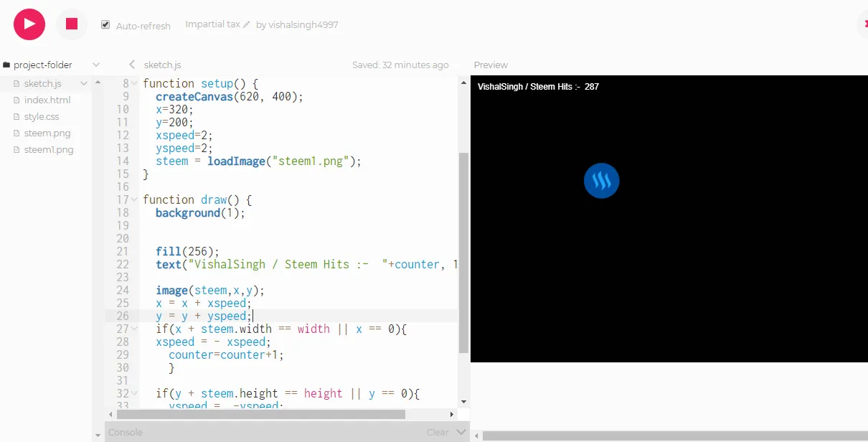Click the vertical editor scrollbar thumb

pos(463,252)
